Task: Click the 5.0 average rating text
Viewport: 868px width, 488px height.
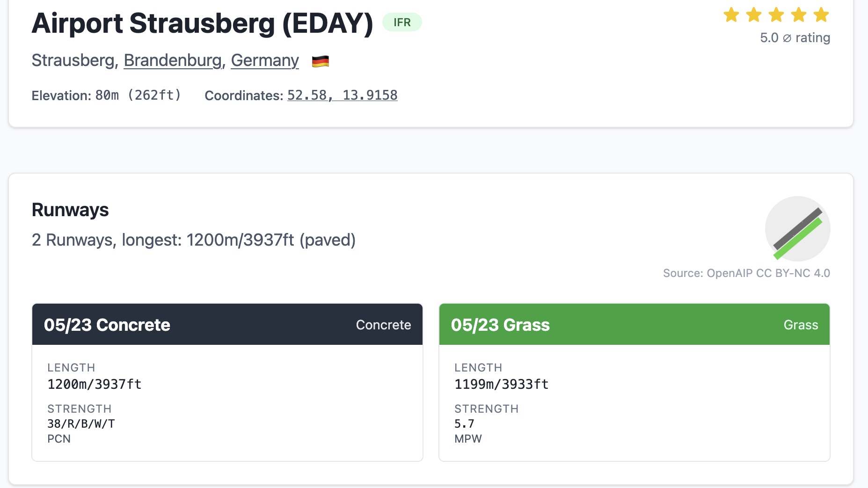Action: click(795, 38)
